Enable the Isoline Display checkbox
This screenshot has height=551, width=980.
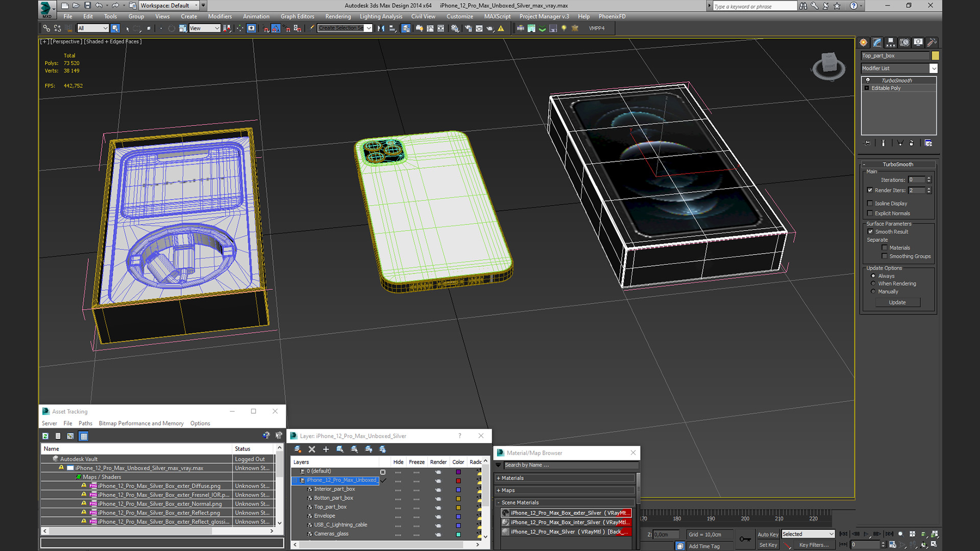coord(870,203)
